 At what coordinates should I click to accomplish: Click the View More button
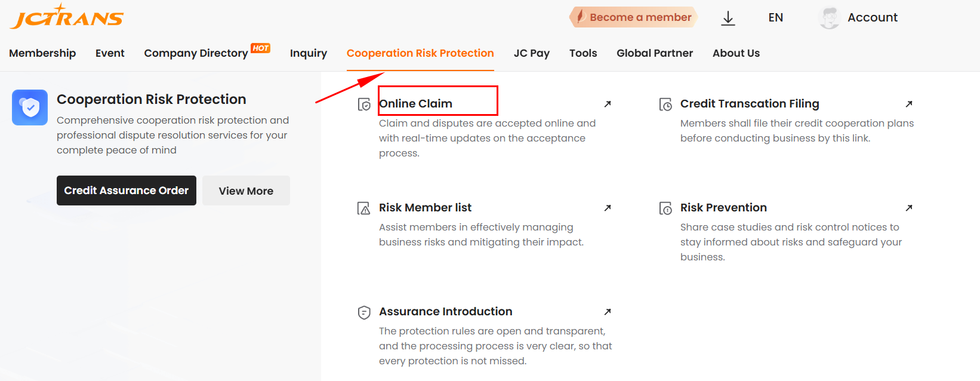tap(246, 191)
